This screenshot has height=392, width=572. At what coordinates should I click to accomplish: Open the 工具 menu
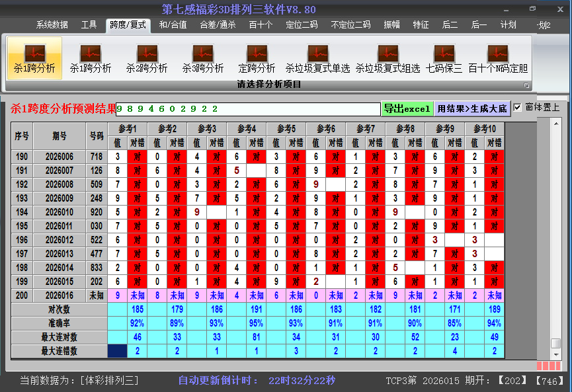point(89,25)
